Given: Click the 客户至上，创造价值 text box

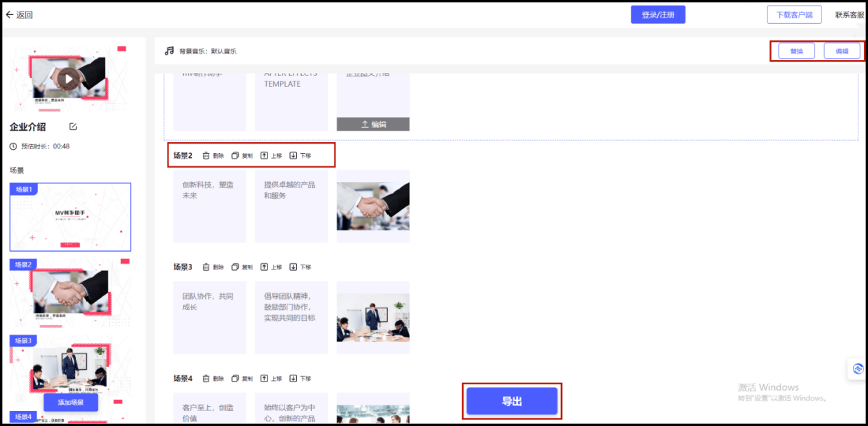Looking at the screenshot, I should click(x=209, y=408).
